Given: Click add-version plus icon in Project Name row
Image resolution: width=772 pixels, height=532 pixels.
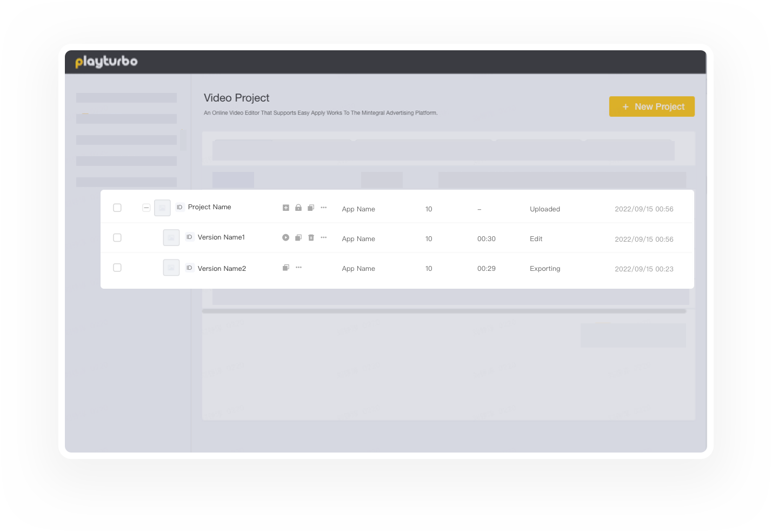Looking at the screenshot, I should (286, 208).
